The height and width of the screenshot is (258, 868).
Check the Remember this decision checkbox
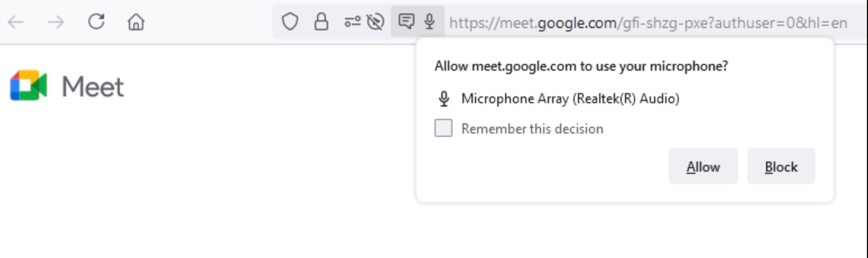(x=444, y=128)
